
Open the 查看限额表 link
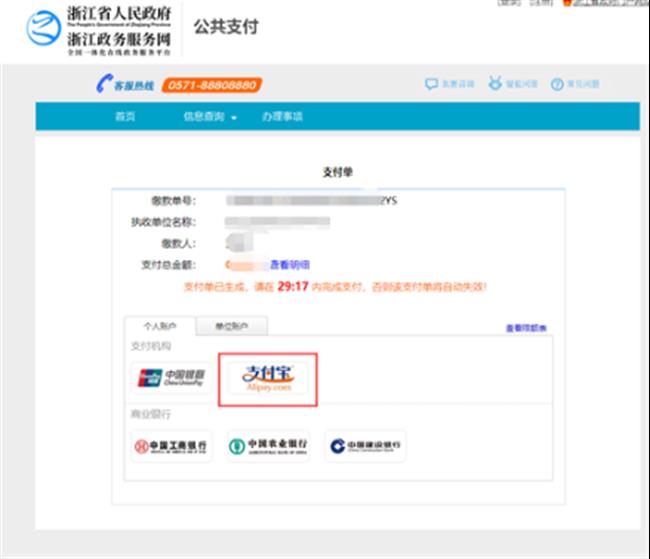[526, 328]
